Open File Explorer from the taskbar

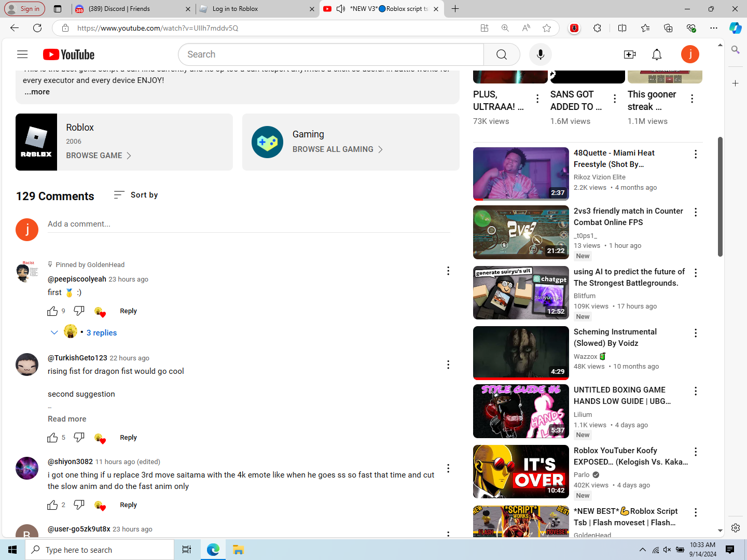point(238,550)
